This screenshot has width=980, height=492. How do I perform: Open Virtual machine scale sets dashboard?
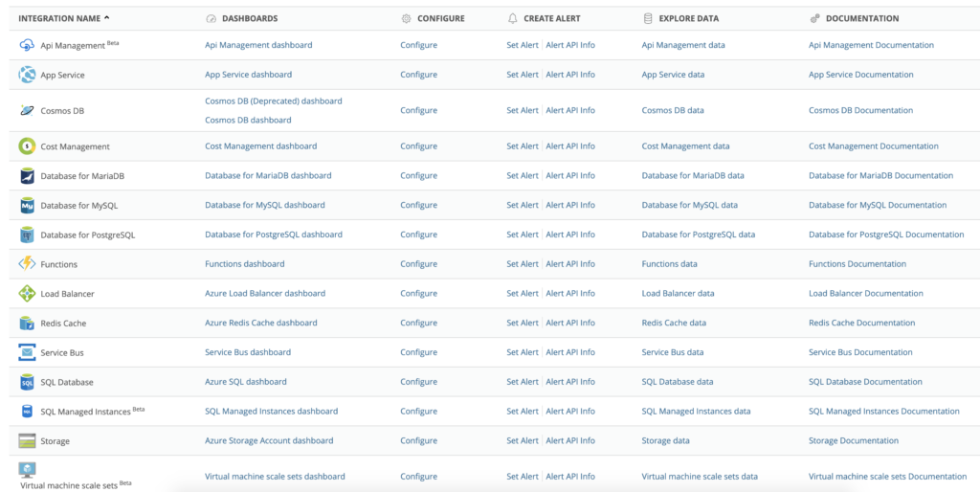(275, 477)
